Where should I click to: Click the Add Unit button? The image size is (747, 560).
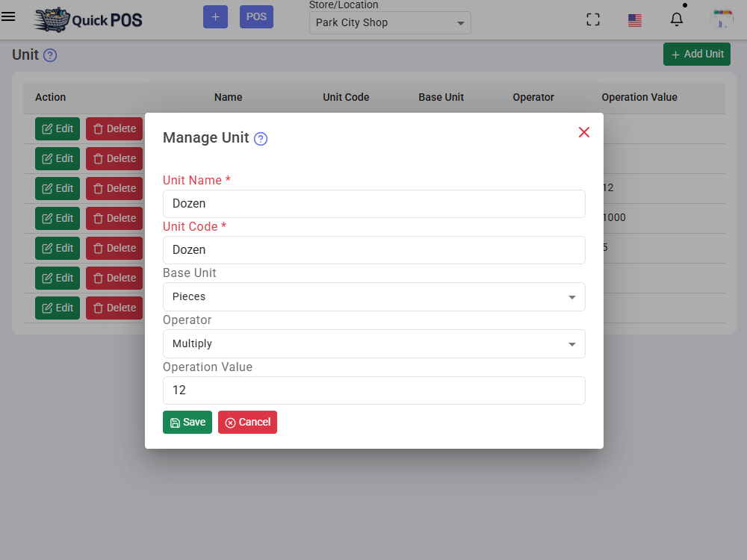[696, 55]
